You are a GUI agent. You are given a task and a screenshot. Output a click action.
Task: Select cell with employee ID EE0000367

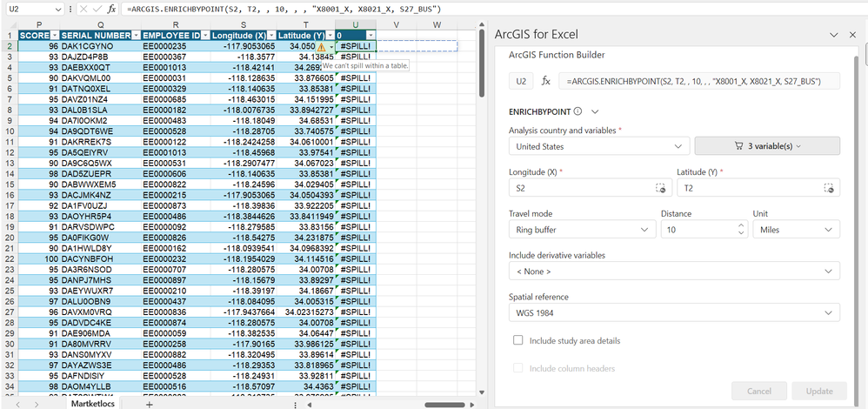(x=176, y=57)
